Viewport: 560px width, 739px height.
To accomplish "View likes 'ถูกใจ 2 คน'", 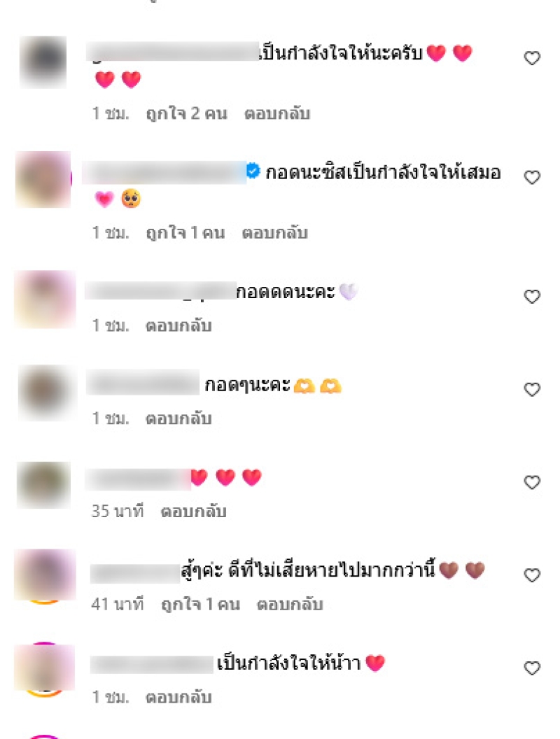I will click(187, 113).
